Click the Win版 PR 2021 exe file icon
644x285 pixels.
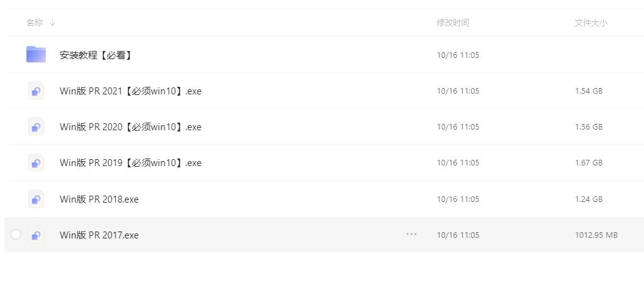(36, 91)
